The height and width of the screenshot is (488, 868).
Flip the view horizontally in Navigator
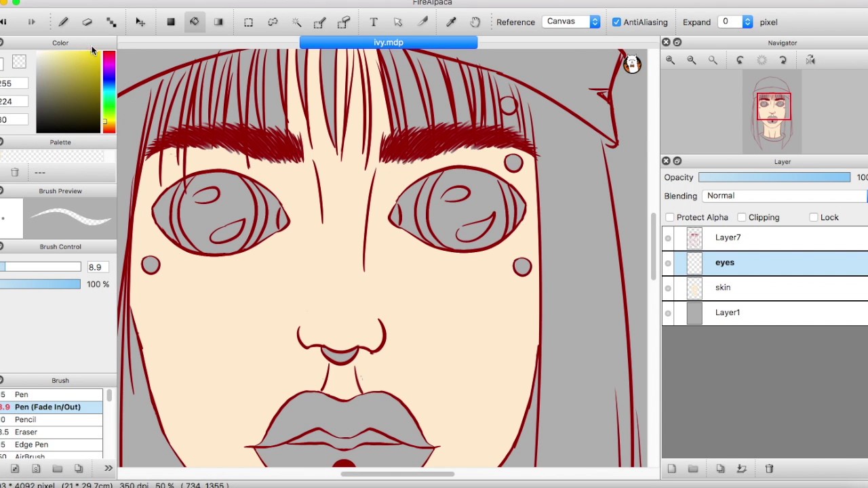(x=810, y=60)
